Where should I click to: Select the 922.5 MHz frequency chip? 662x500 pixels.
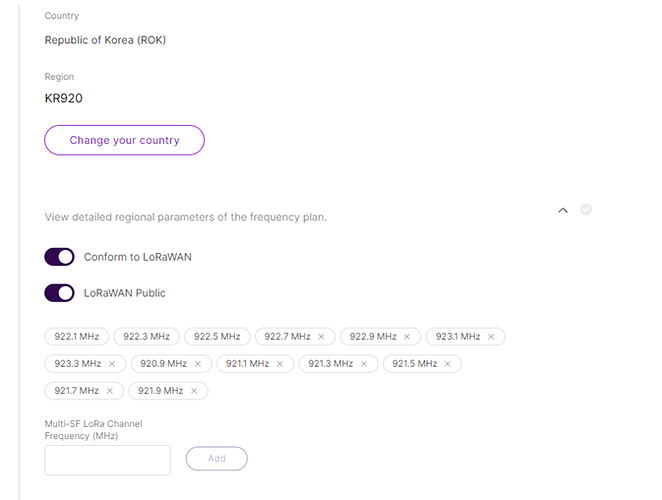tap(217, 337)
